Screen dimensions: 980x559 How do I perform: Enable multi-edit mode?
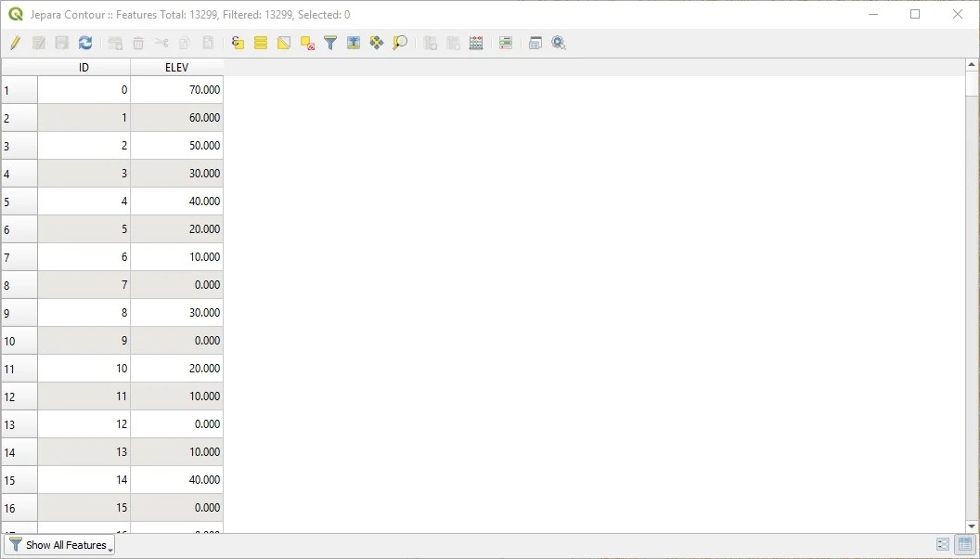pyautogui.click(x=38, y=42)
